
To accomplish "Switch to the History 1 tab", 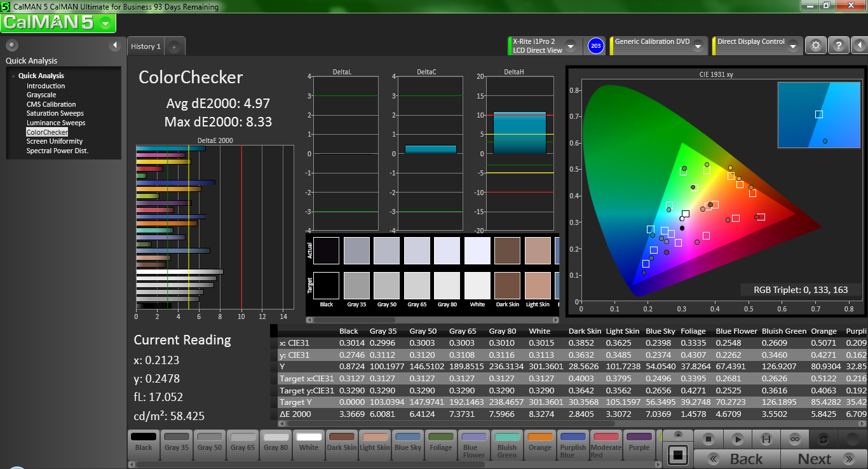I will [x=146, y=46].
